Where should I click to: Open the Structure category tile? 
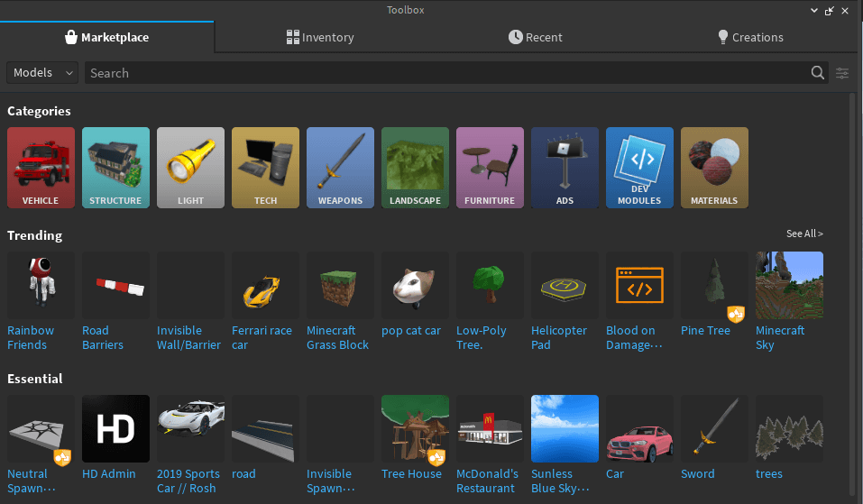pos(115,168)
